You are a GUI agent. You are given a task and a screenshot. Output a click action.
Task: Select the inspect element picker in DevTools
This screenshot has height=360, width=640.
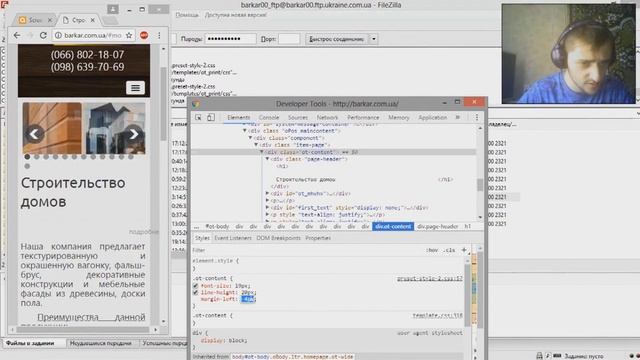pos(198,118)
